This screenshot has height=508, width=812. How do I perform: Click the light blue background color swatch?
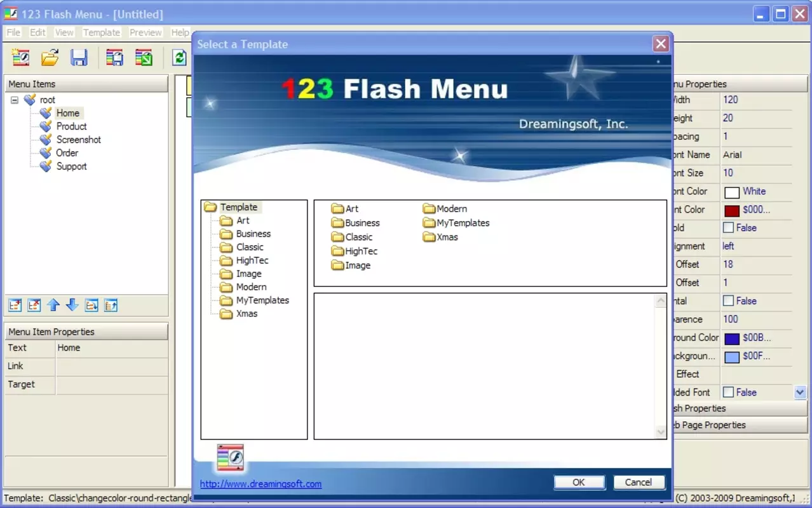point(732,357)
